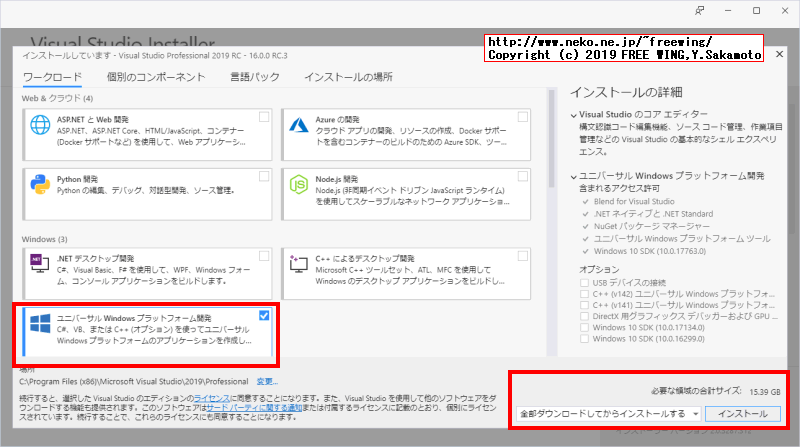This screenshot has height=447, width=800.
Task: Check the Azure の開発 workload
Action: (x=522, y=117)
